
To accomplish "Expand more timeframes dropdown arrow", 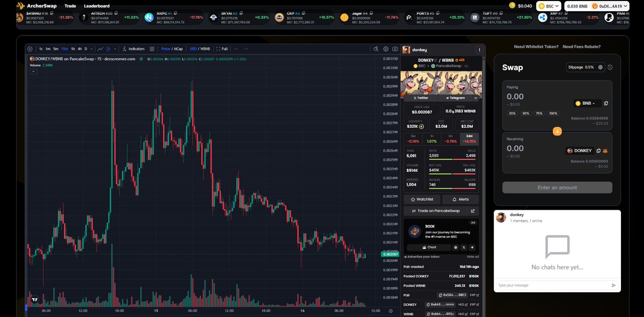I will click(x=91, y=49).
